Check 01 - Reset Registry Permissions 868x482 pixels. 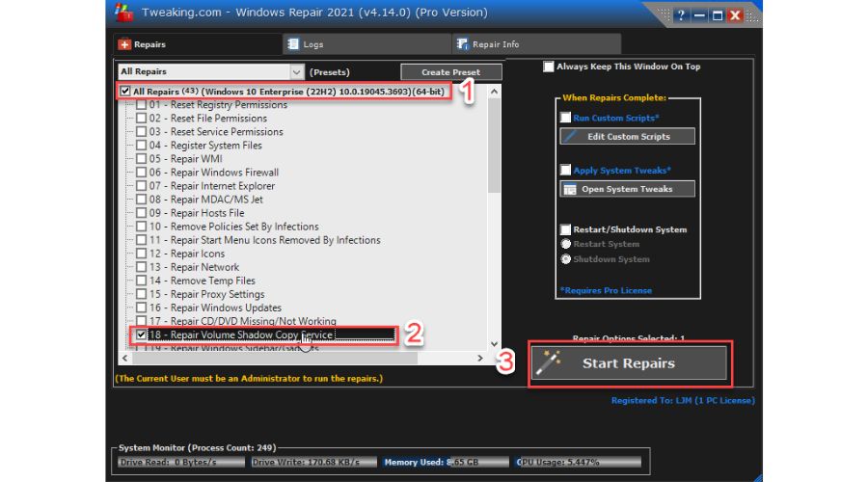[x=142, y=104]
